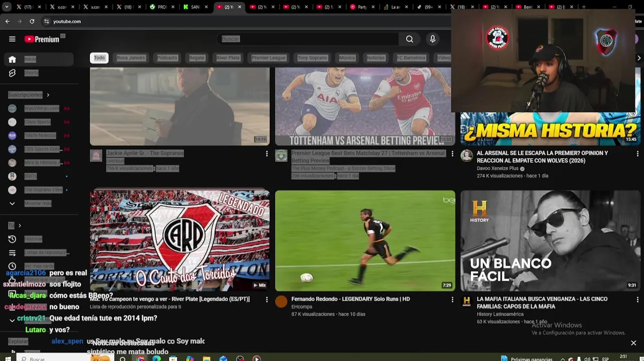Image resolution: width=644 pixels, height=361 pixels.
Task: Play the River Plate Legendado mix thumbnail
Action: tap(180, 240)
